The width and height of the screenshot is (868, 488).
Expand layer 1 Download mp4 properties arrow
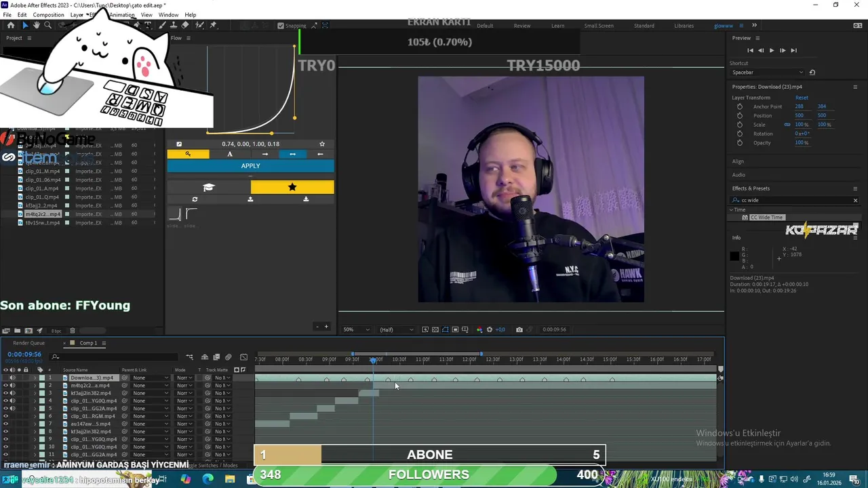(x=35, y=378)
